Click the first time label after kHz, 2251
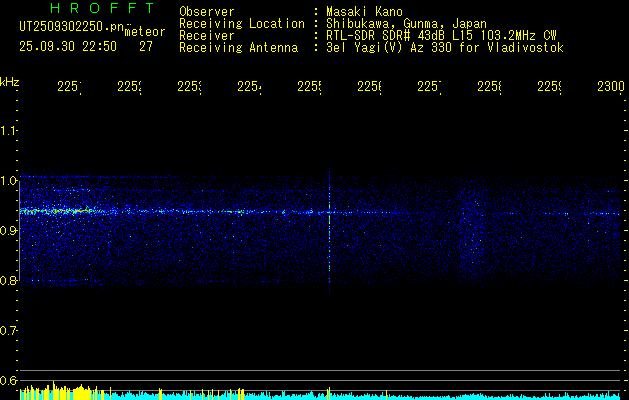The image size is (629, 400). point(69,86)
